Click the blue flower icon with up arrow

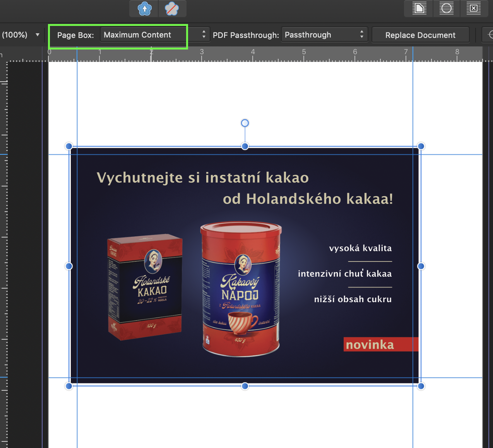click(144, 8)
